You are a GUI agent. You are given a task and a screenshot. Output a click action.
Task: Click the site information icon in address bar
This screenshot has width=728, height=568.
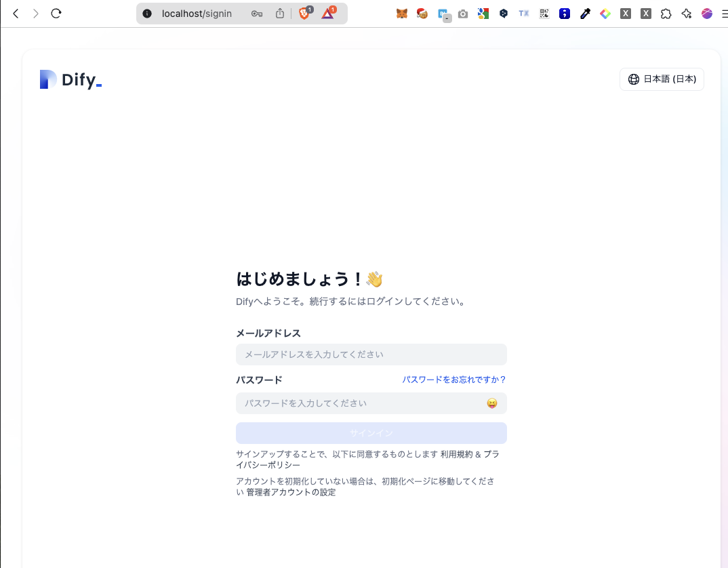click(x=146, y=13)
